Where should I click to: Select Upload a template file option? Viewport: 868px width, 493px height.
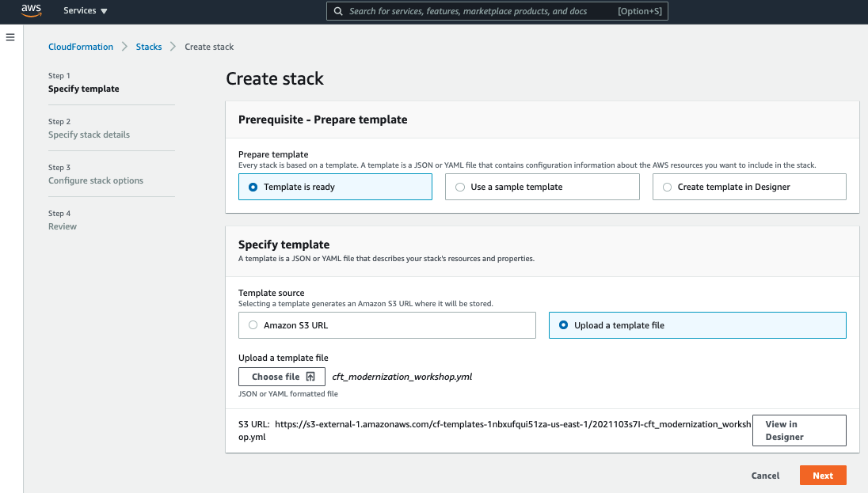tap(697, 325)
